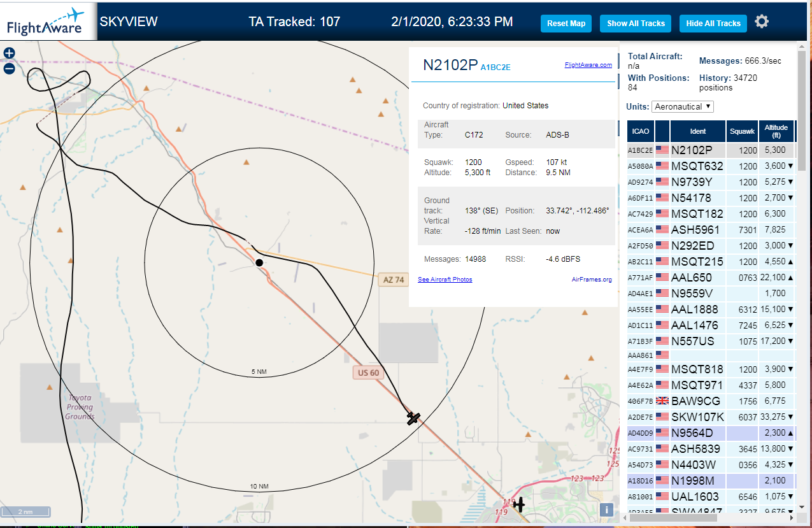Select the AAL1888 aircraft row
The height and width of the screenshot is (528, 812).
(x=711, y=310)
